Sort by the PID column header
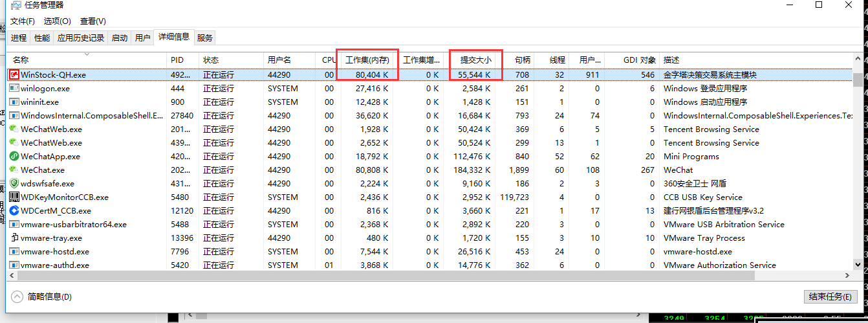The height and width of the screenshot is (323, 868). pyautogui.click(x=183, y=60)
